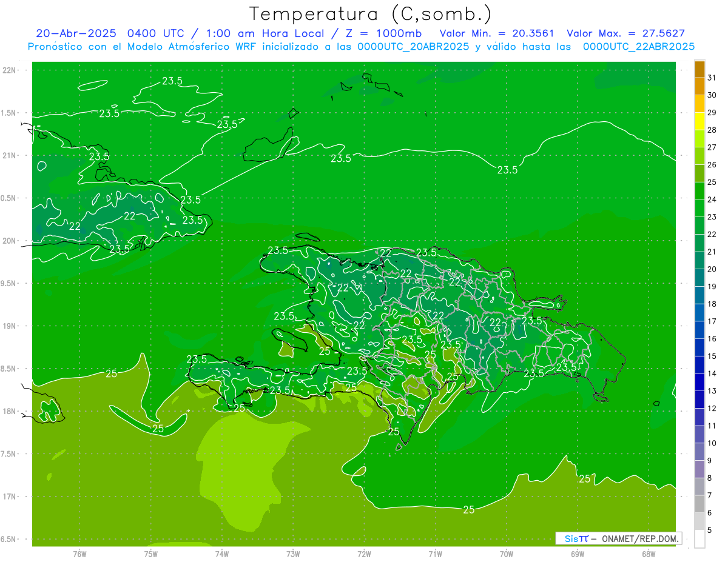Click the "70W" longitude axis label
The width and height of the screenshot is (728, 562).
tap(507, 554)
